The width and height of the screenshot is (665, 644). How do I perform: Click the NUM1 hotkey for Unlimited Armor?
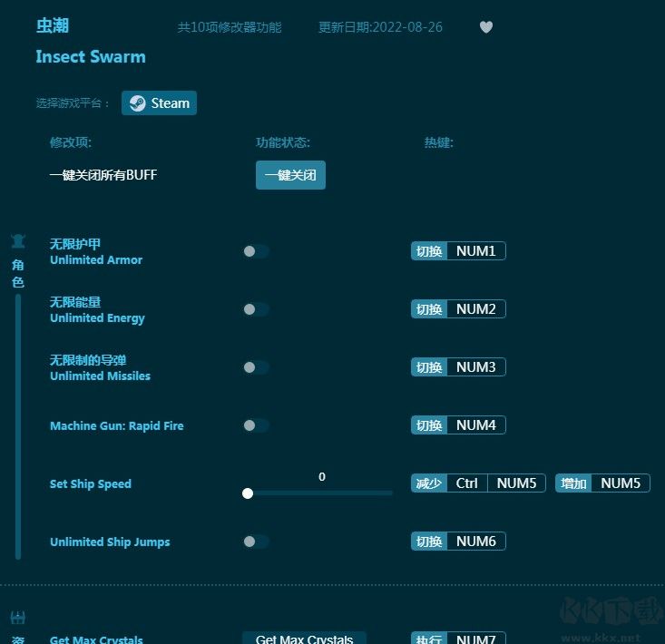click(476, 251)
